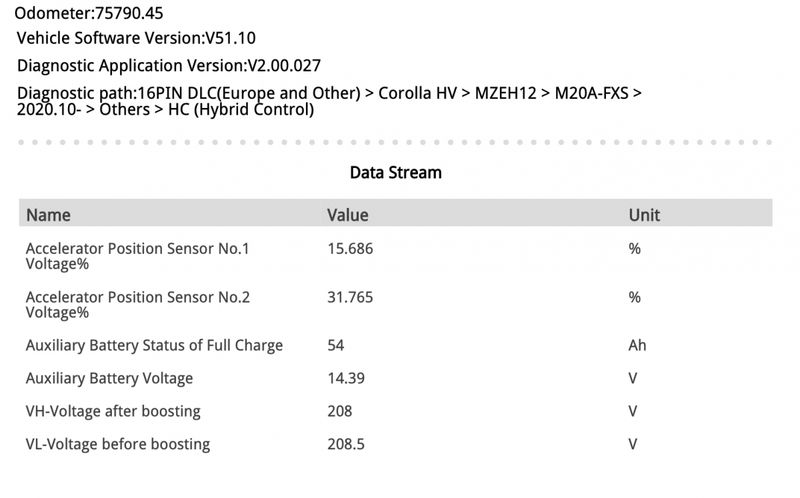Select VL-Voltage before boosting entry
This screenshot has width=800, height=498.
tap(117, 444)
